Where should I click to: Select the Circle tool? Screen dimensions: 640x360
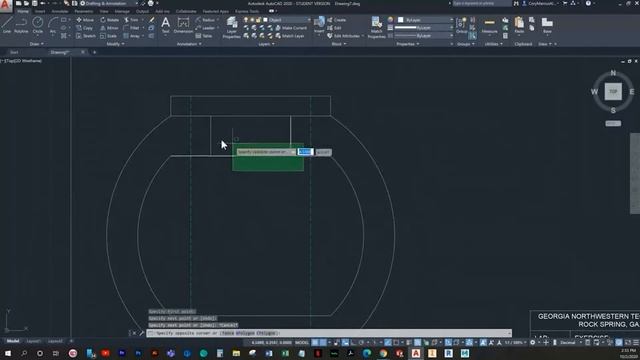click(38, 24)
